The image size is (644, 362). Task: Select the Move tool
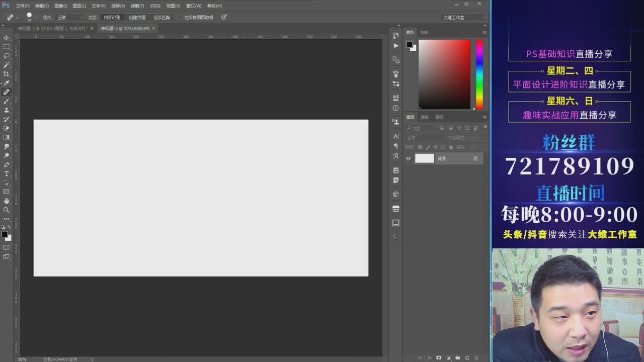pyautogui.click(x=7, y=38)
